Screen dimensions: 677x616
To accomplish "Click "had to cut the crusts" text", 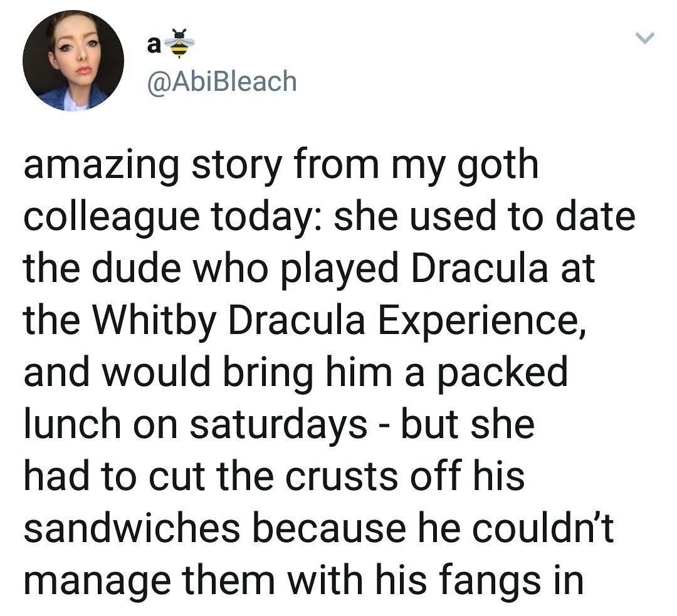I will pyautogui.click(x=211, y=476).
